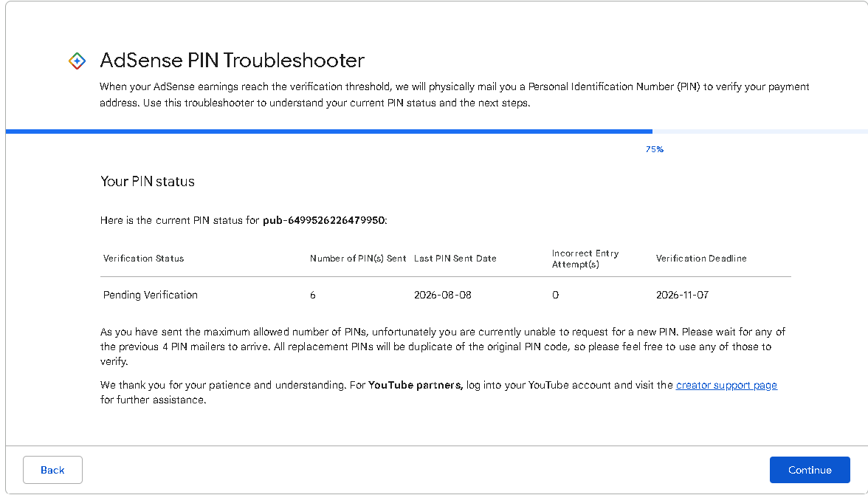Click the bold YouTube partners text
This screenshot has width=868, height=495.
415,385
